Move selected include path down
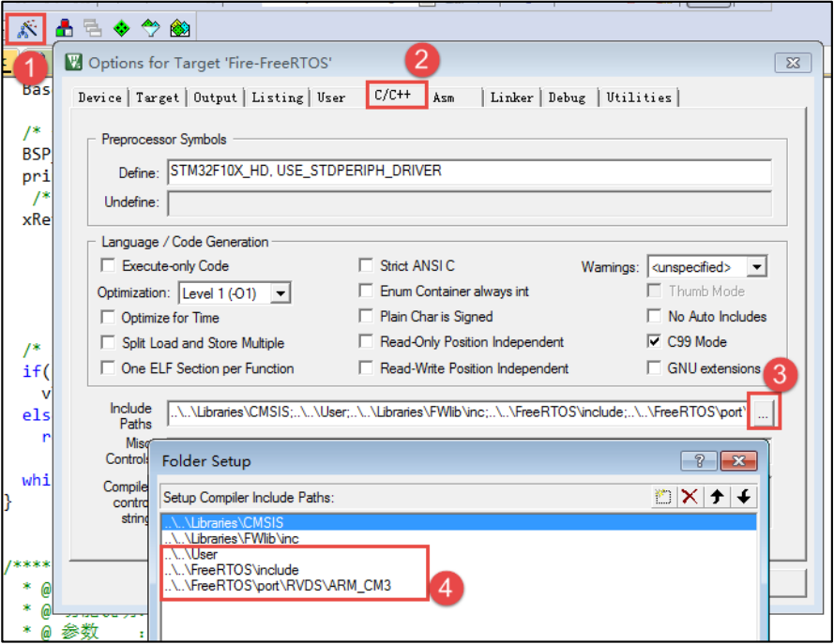 (x=744, y=497)
